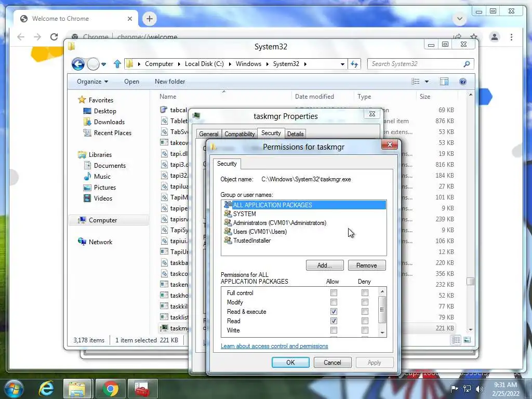
Task: Select ALL APPLICATION PACKAGES group
Action: point(303,205)
